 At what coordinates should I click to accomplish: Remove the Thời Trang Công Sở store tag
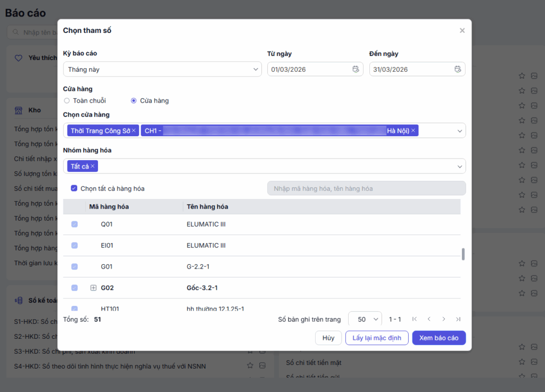pos(134,131)
